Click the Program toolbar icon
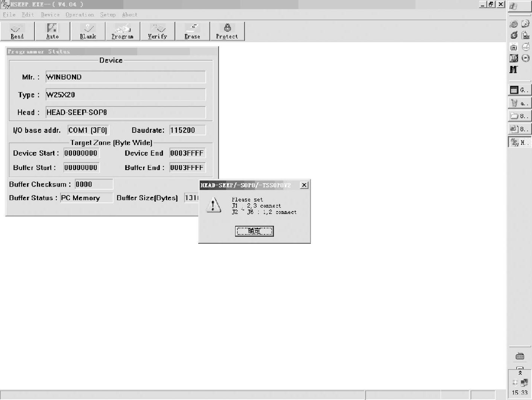Image resolution: width=532 pixels, height=400 pixels. tap(123, 31)
